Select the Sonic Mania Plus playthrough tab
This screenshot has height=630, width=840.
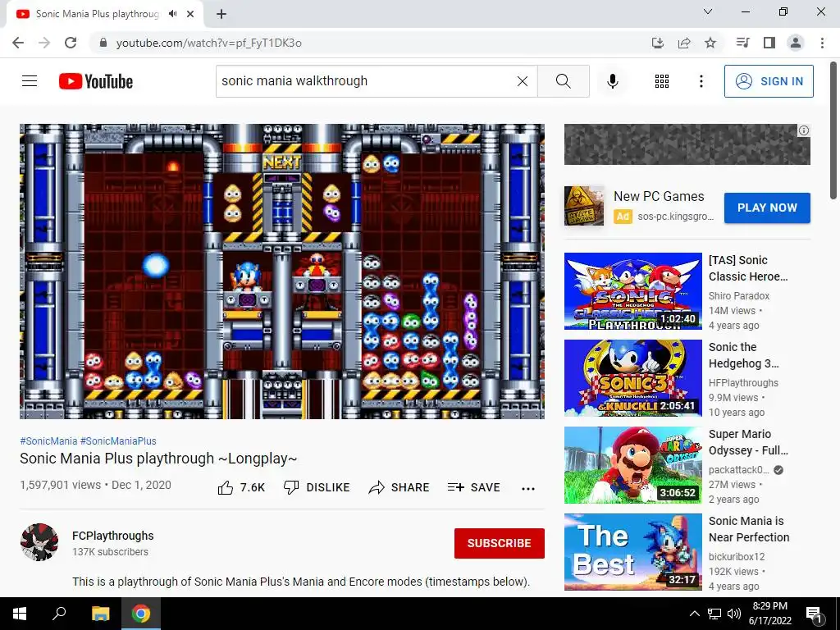click(97, 14)
